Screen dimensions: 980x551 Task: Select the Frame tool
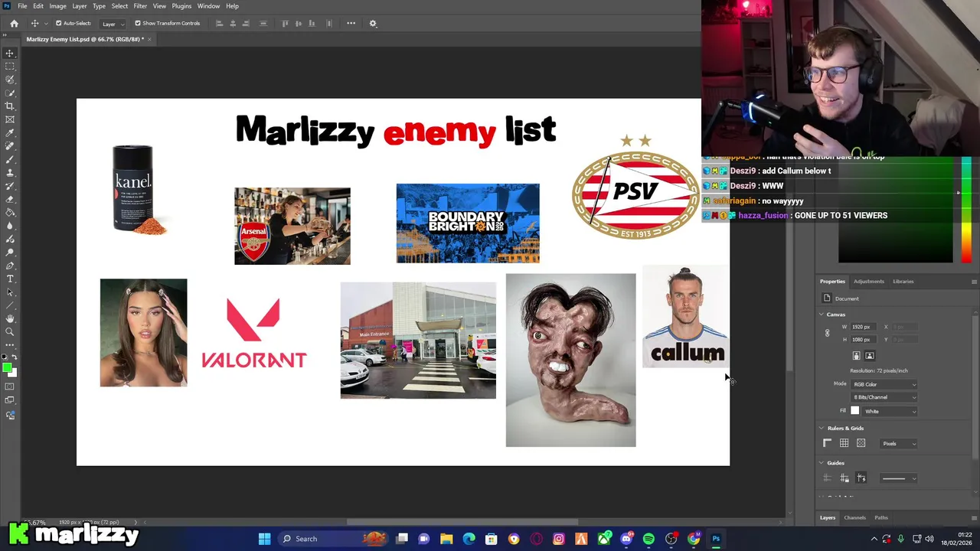click(10, 119)
